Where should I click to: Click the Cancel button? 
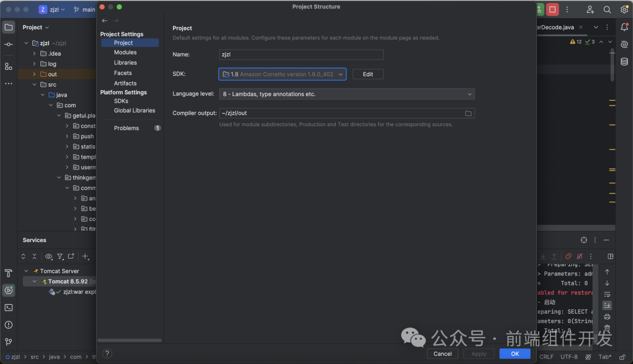pyautogui.click(x=443, y=354)
